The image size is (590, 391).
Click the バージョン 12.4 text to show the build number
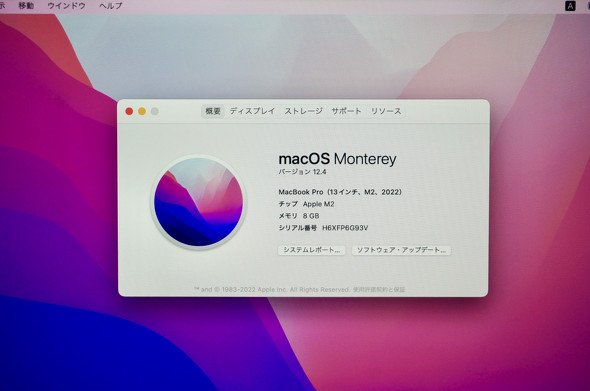tap(302, 172)
